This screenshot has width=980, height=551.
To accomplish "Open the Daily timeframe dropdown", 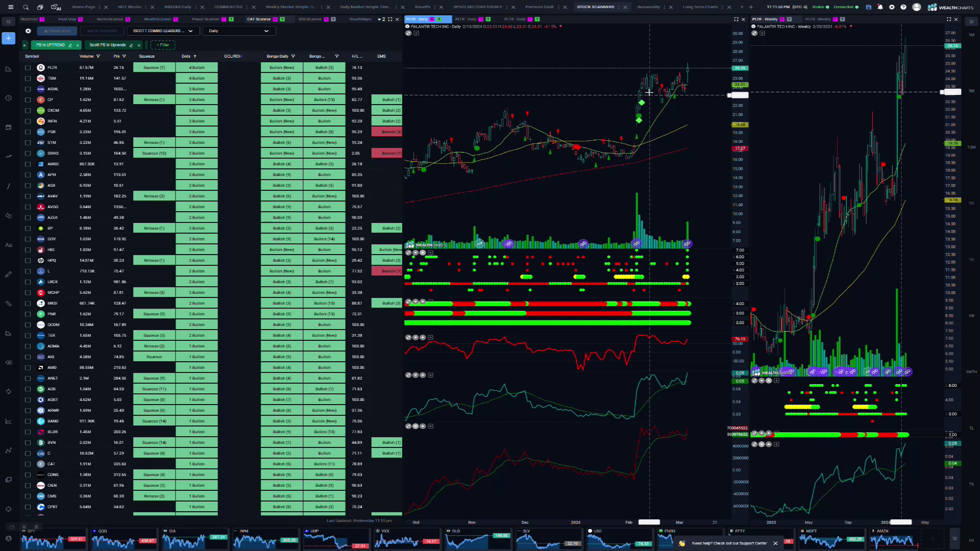I will (239, 31).
